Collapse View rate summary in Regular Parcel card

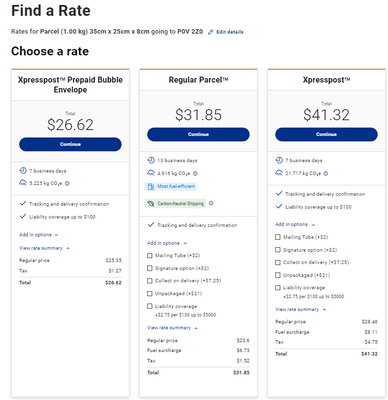(x=172, y=328)
